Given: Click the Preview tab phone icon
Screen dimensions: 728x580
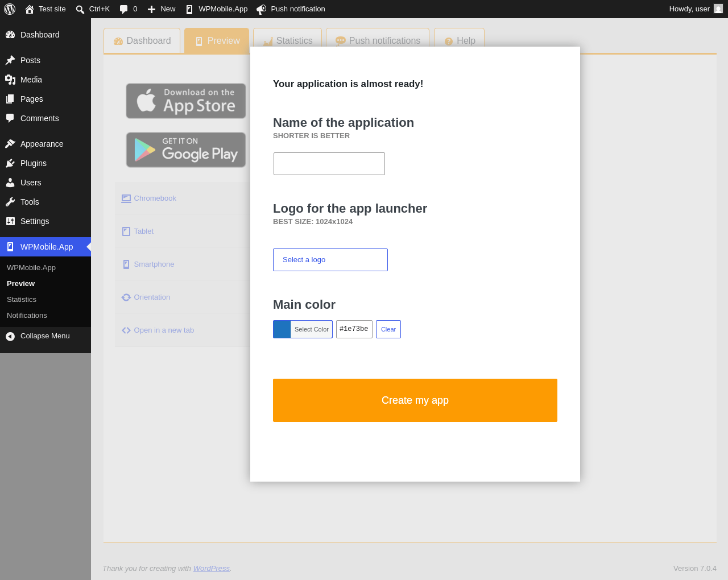Looking at the screenshot, I should (x=199, y=42).
